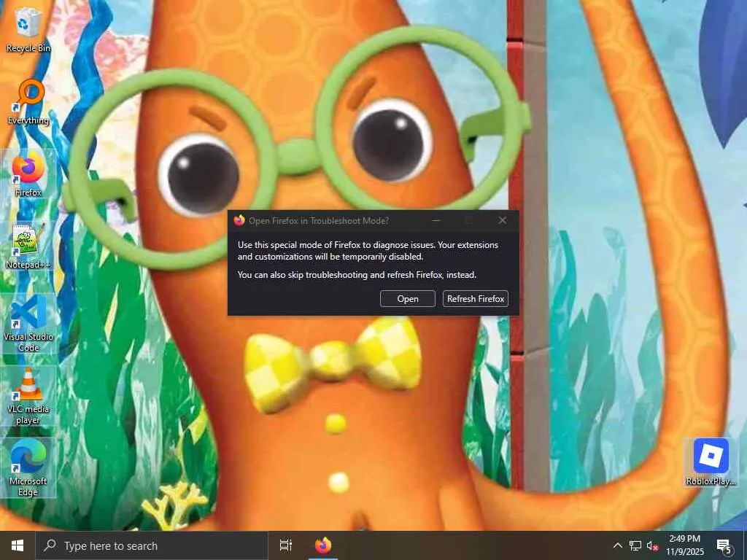The height and width of the screenshot is (560, 747).
Task: Select the VLC media player desktop icon
Action: pyautogui.click(x=28, y=395)
